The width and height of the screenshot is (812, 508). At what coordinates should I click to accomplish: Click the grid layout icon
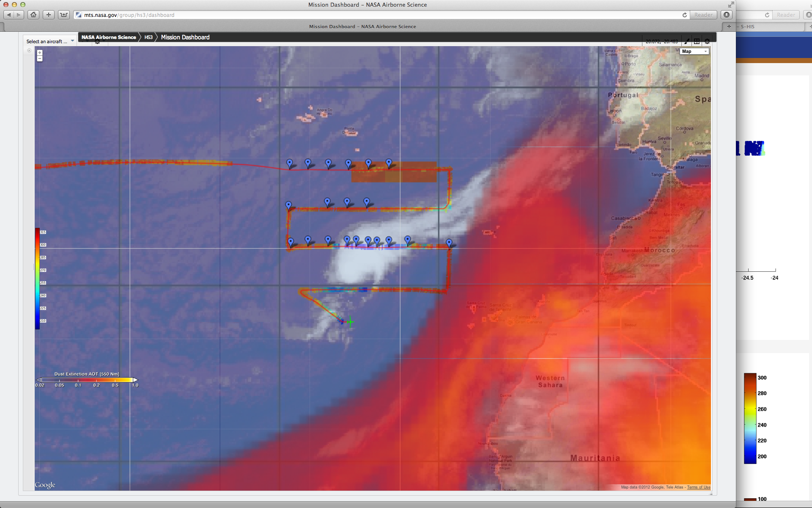tap(697, 41)
